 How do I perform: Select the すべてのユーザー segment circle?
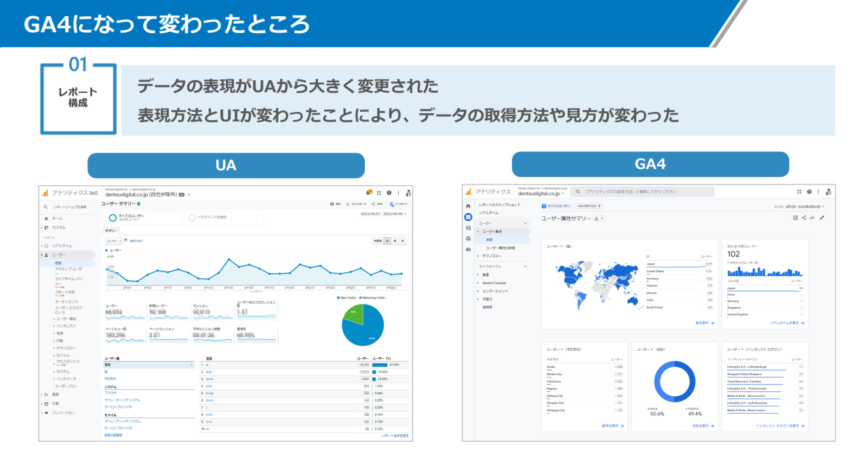(x=113, y=218)
